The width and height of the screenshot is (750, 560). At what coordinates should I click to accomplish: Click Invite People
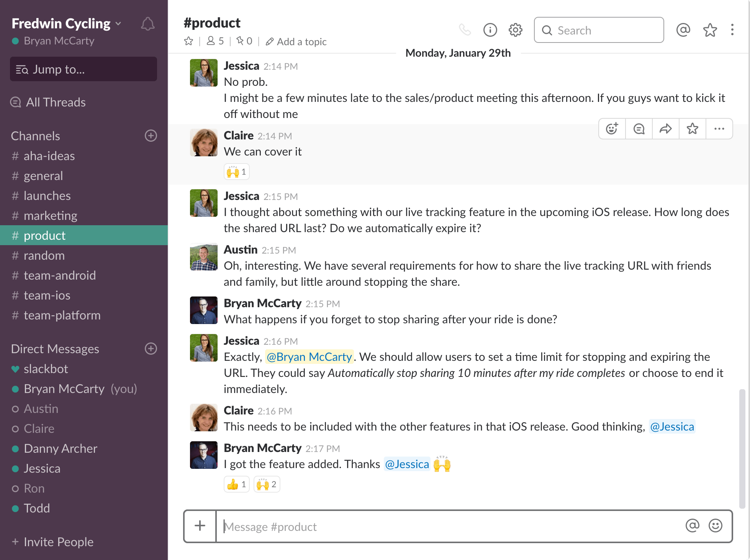pos(52,542)
